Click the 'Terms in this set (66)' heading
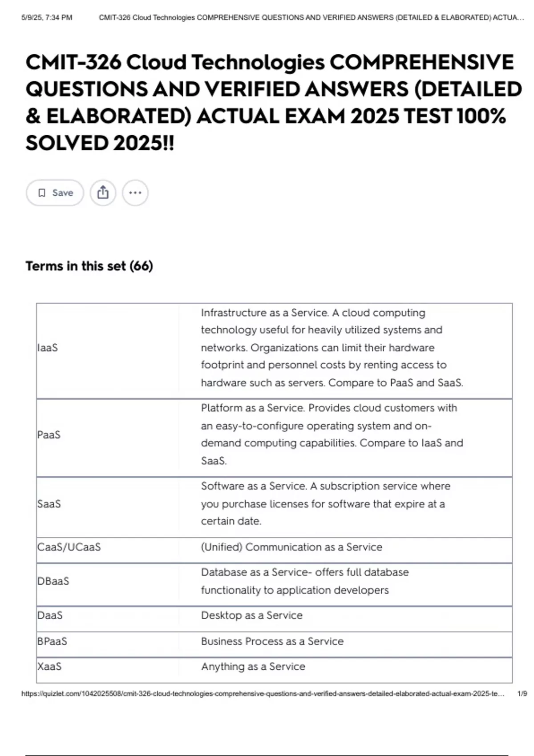 (x=89, y=266)
